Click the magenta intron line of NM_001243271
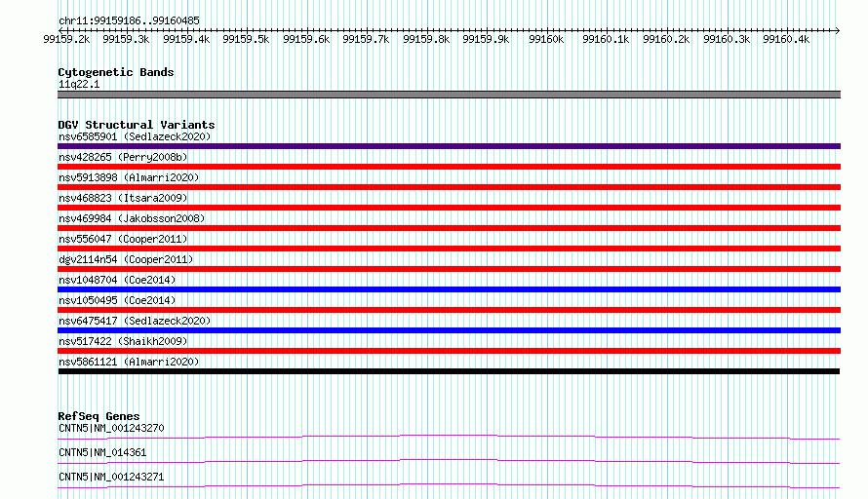 pyautogui.click(x=449, y=484)
